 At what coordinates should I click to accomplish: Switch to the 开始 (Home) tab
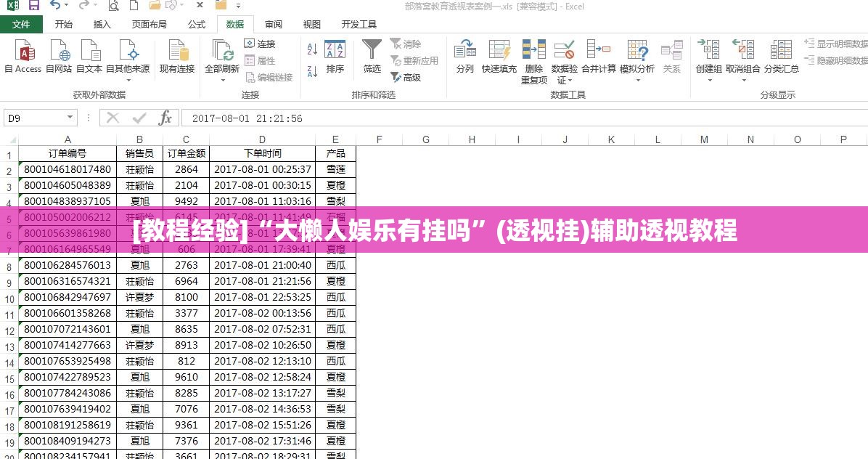click(64, 25)
